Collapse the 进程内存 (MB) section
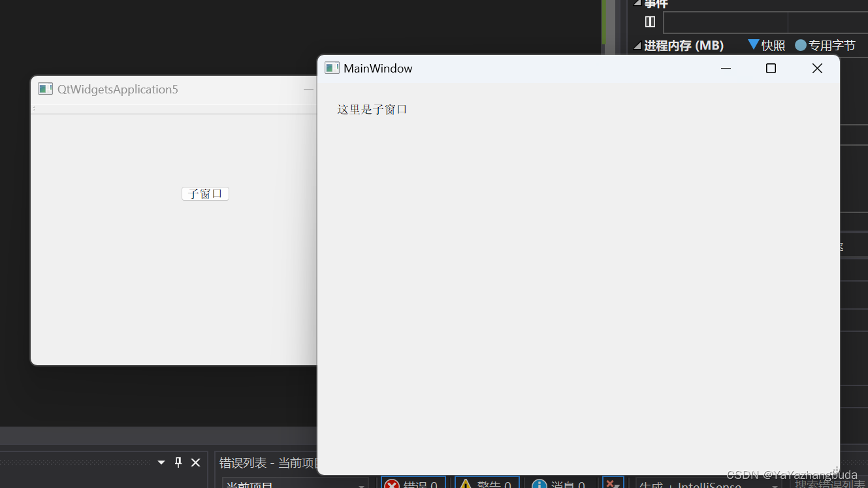 (x=636, y=46)
